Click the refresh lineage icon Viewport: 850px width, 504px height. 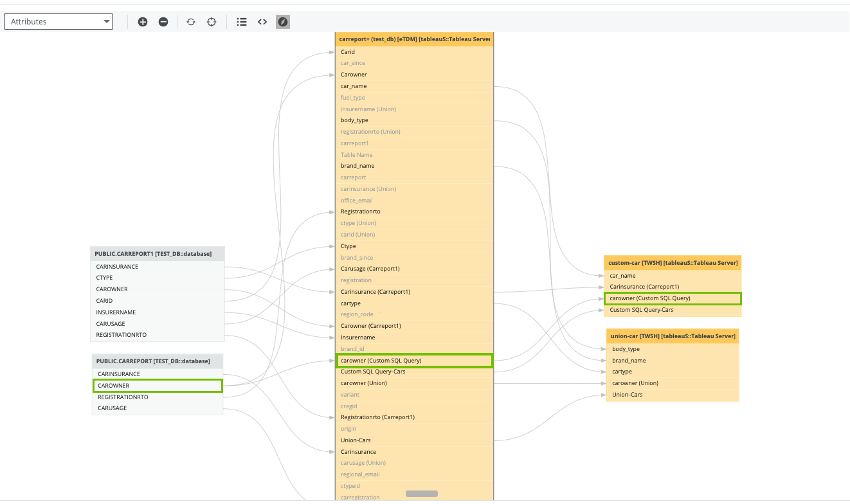[x=191, y=22]
